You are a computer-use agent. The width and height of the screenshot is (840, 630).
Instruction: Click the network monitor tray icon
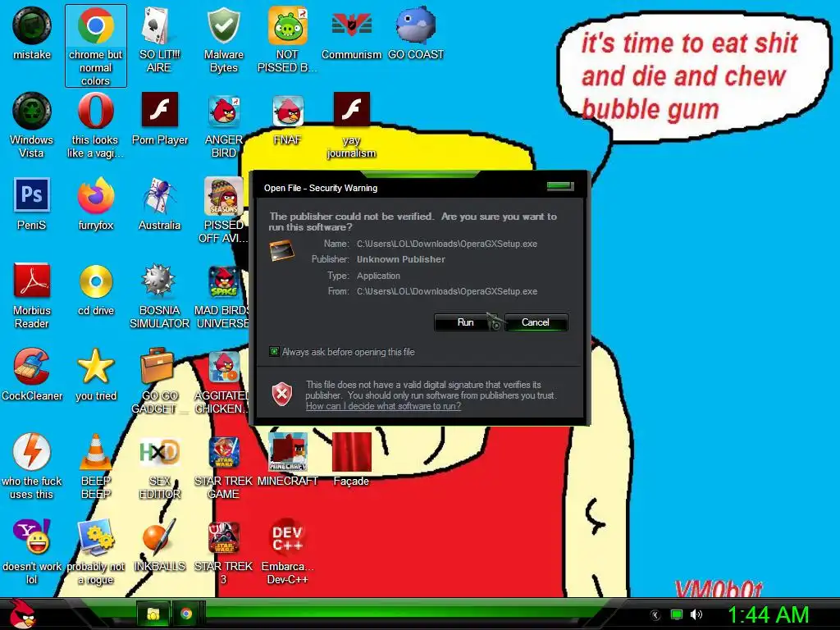pos(677,614)
